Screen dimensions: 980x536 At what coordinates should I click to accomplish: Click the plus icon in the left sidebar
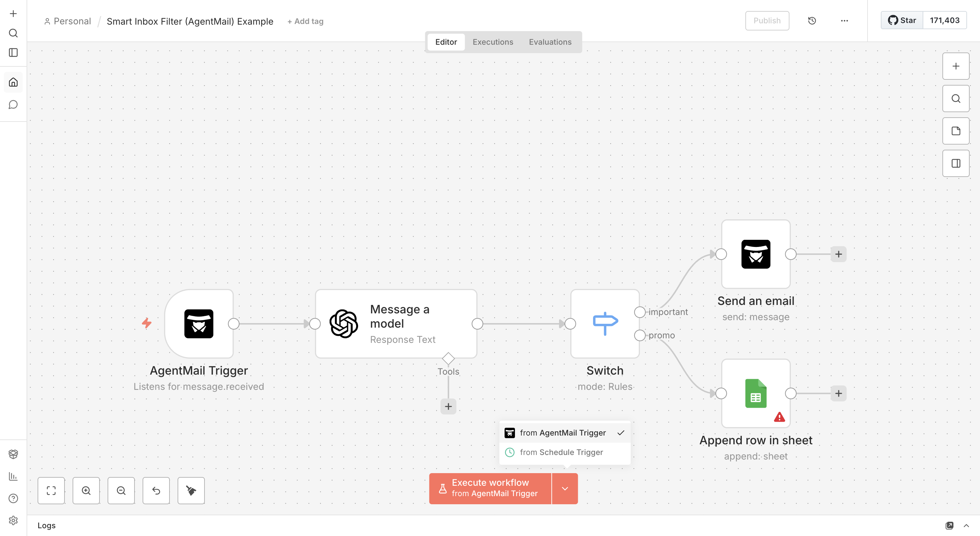[13, 14]
